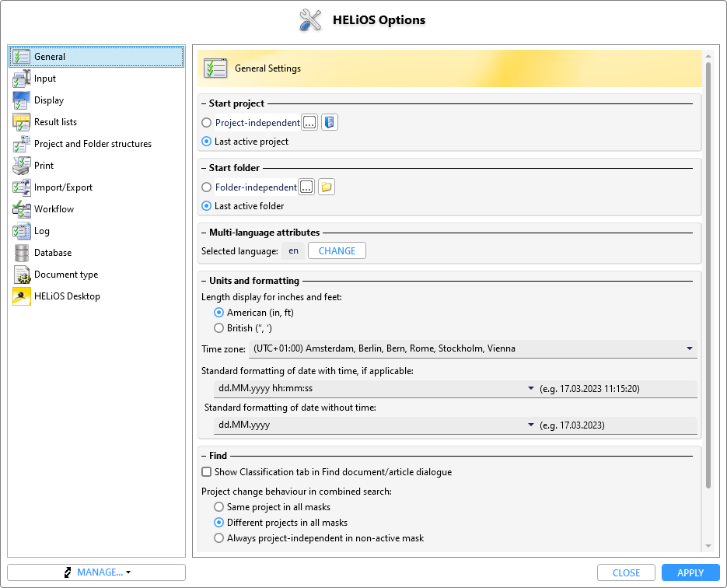Open the Display settings icon
Screen dimensions: 727x588
coord(21,100)
